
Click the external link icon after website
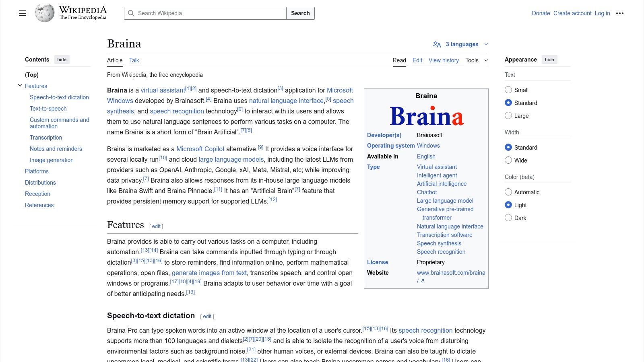pyautogui.click(x=421, y=281)
